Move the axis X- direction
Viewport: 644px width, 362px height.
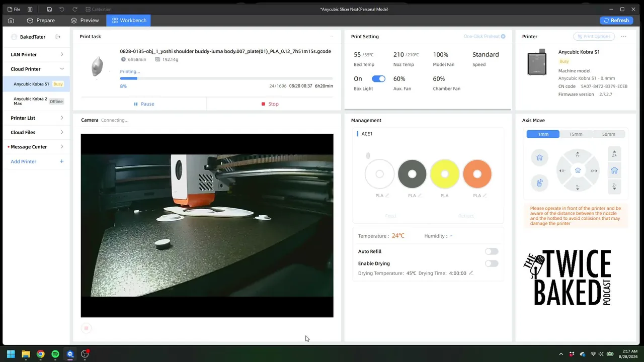tap(562, 171)
